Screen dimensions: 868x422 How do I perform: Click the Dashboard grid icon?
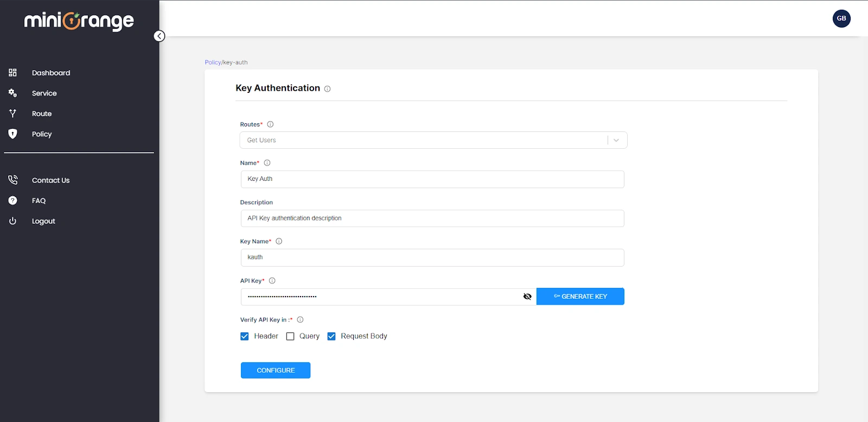pyautogui.click(x=12, y=72)
